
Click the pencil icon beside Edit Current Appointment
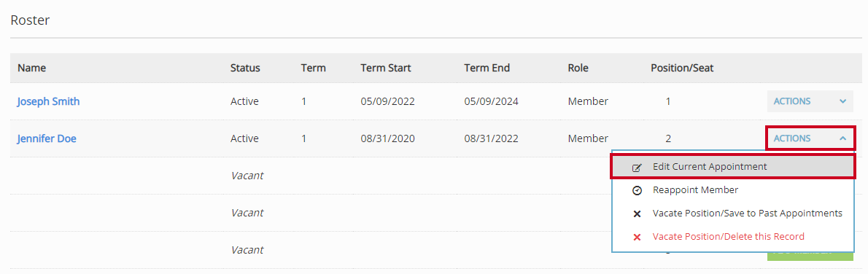[637, 167]
